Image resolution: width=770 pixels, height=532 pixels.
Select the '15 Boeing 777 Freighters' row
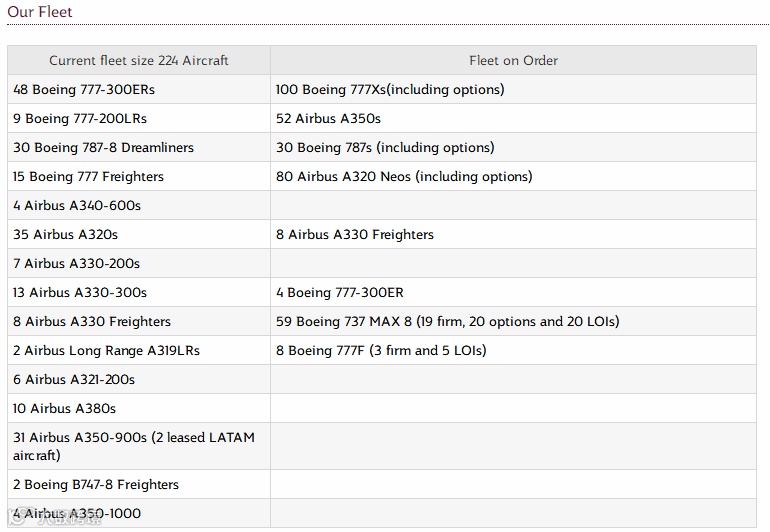88,176
